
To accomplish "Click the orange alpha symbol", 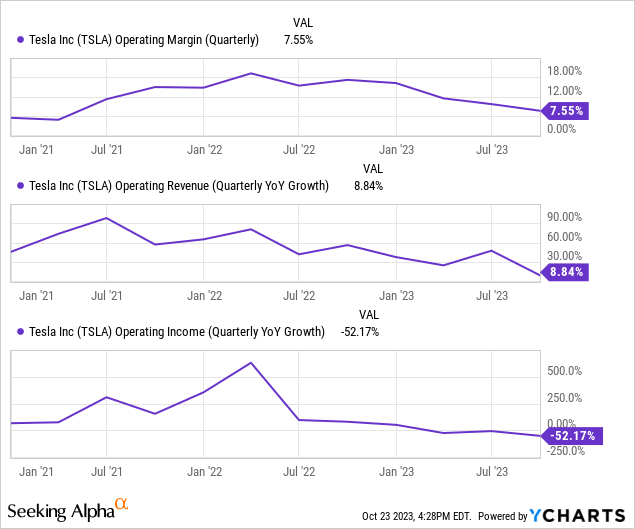I will [122, 505].
